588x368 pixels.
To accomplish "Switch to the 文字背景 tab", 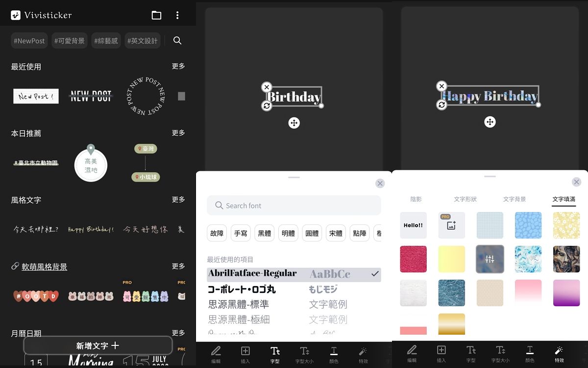I will click(514, 199).
